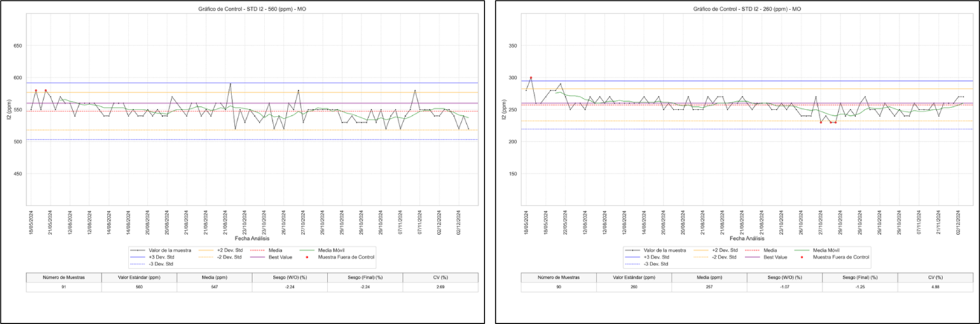The image size is (980, 324).
Task: Select 'Muestra Fuera de Control' legend in left chart
Action: pyautogui.click(x=346, y=257)
